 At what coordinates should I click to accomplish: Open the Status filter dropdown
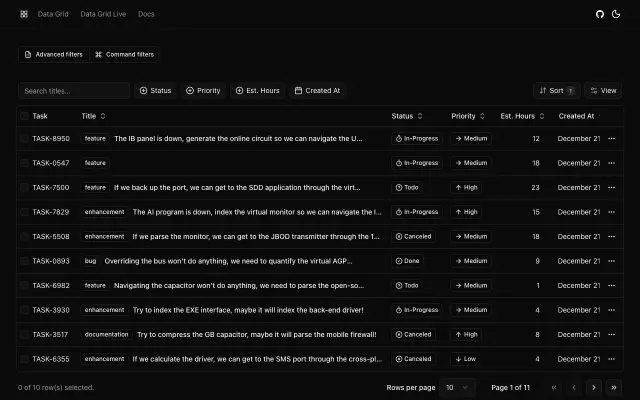[156, 91]
